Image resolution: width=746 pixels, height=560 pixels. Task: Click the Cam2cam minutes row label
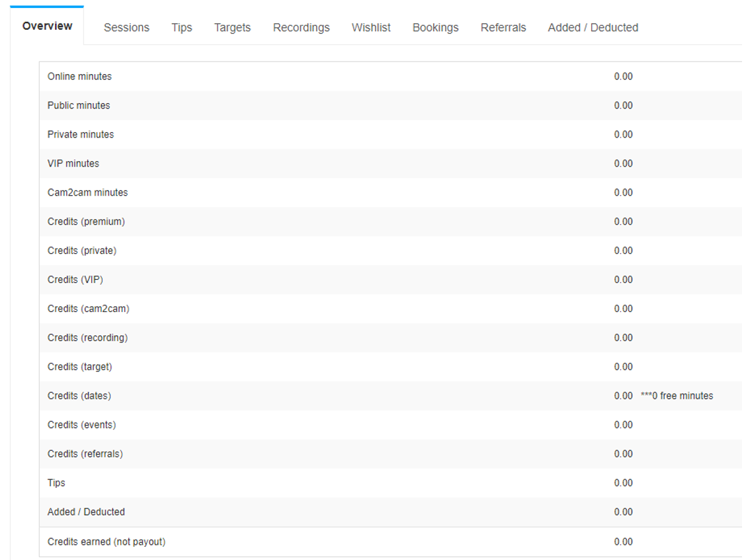coord(87,192)
